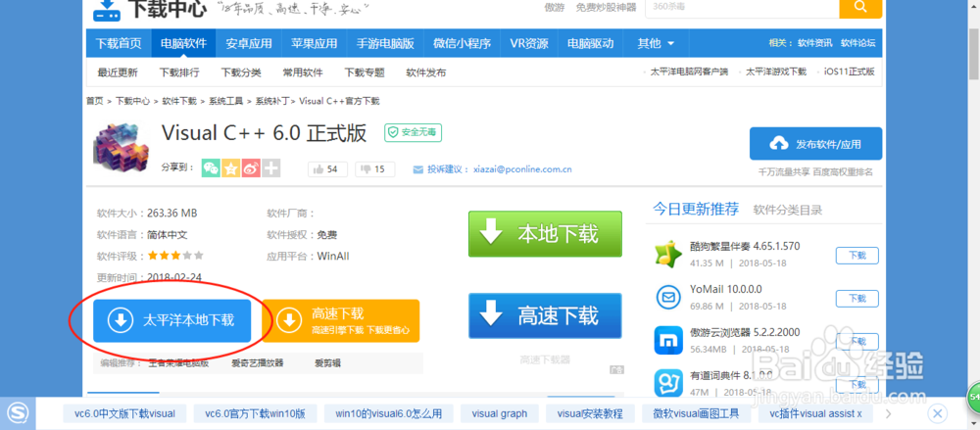
Task: Click the 有道词典 app icon
Action: pyautogui.click(x=667, y=382)
